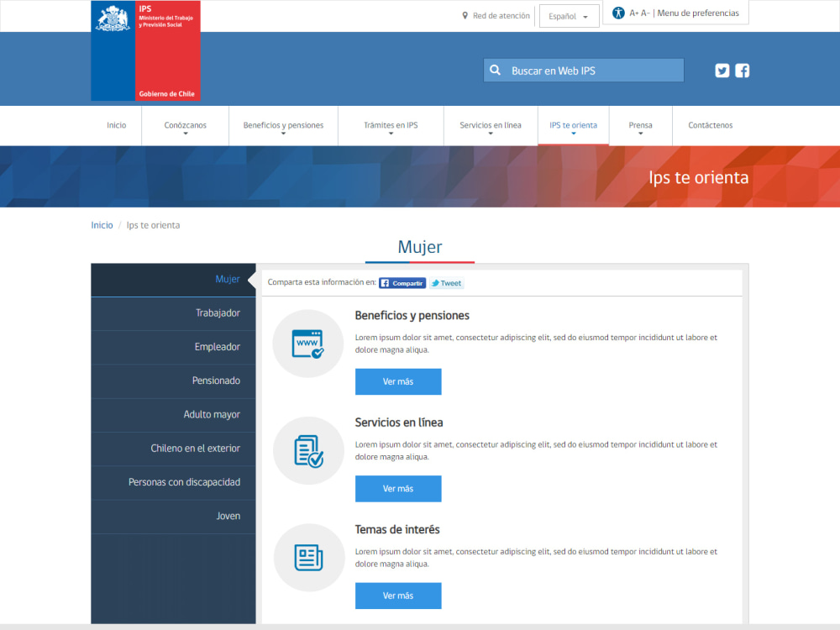840x630 pixels.
Task: Click the magnifying glass search icon
Action: 495,71
